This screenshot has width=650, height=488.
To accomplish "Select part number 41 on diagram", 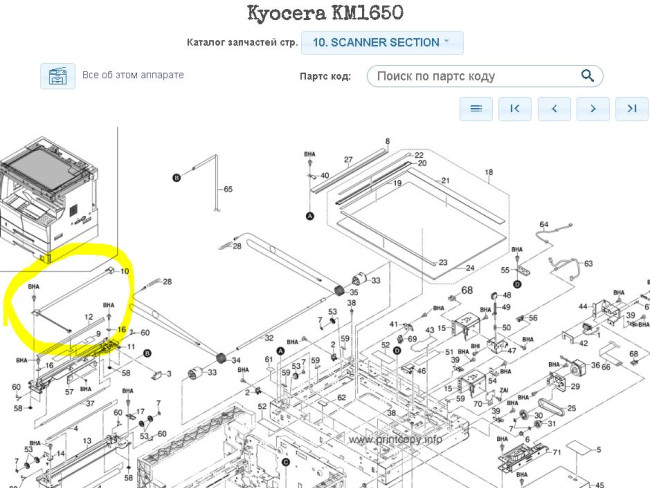I will coord(394,325).
